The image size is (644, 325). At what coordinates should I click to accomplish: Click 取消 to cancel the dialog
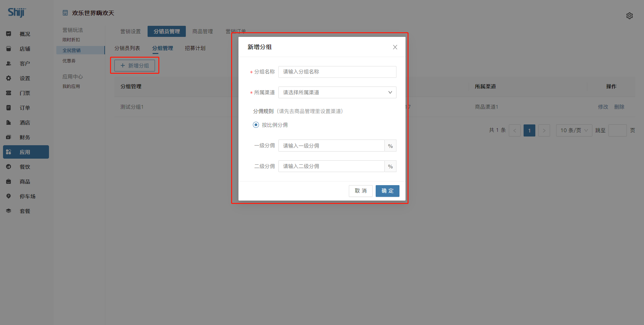(361, 191)
